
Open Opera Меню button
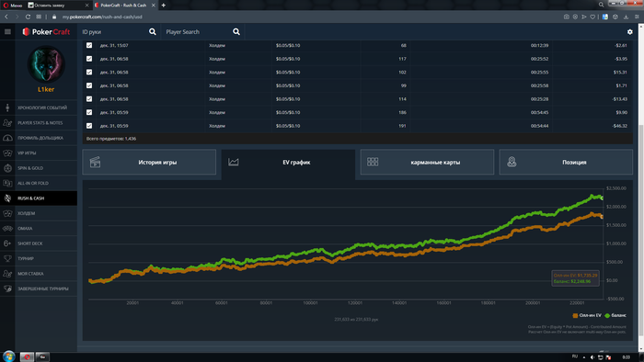tap(13, 6)
